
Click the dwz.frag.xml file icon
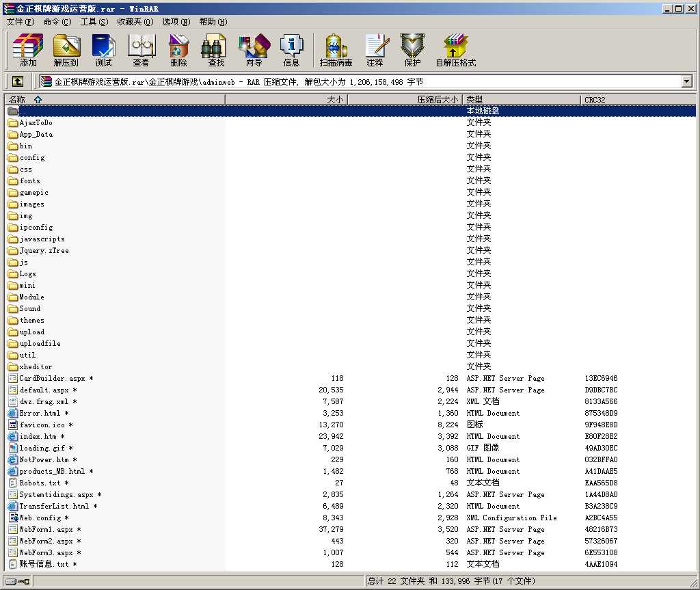[13, 401]
